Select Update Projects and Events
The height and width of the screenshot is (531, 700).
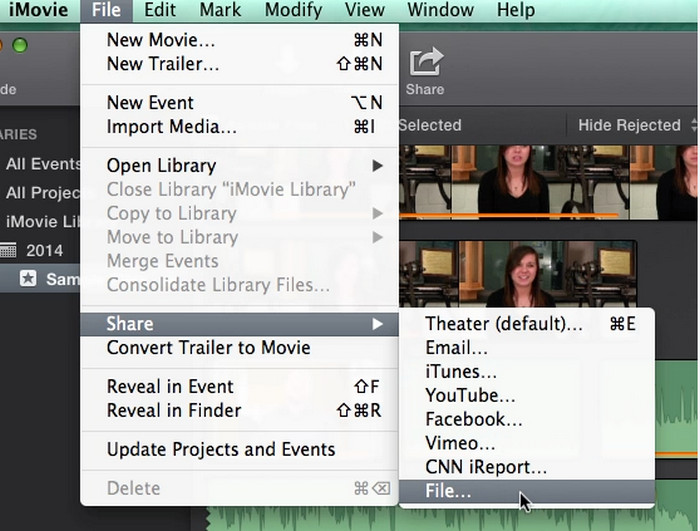coord(221,449)
